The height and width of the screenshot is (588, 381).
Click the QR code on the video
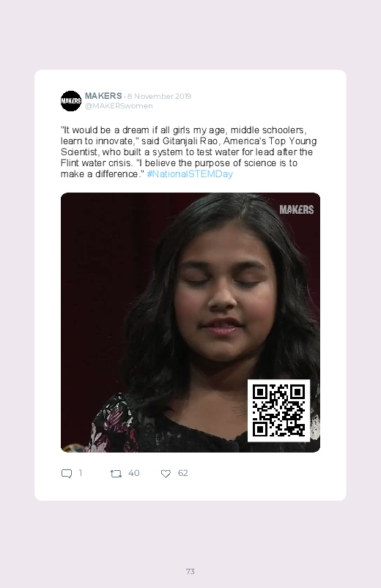(278, 411)
